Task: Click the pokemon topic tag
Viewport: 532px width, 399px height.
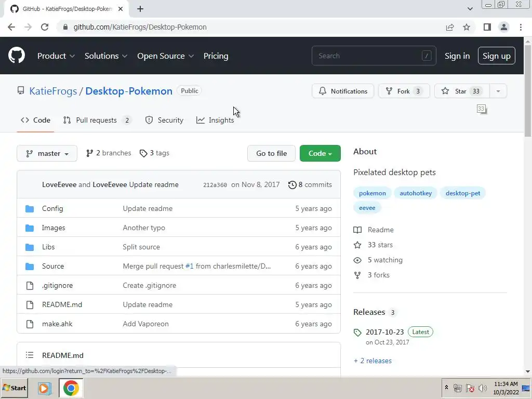Action: [x=372, y=193]
